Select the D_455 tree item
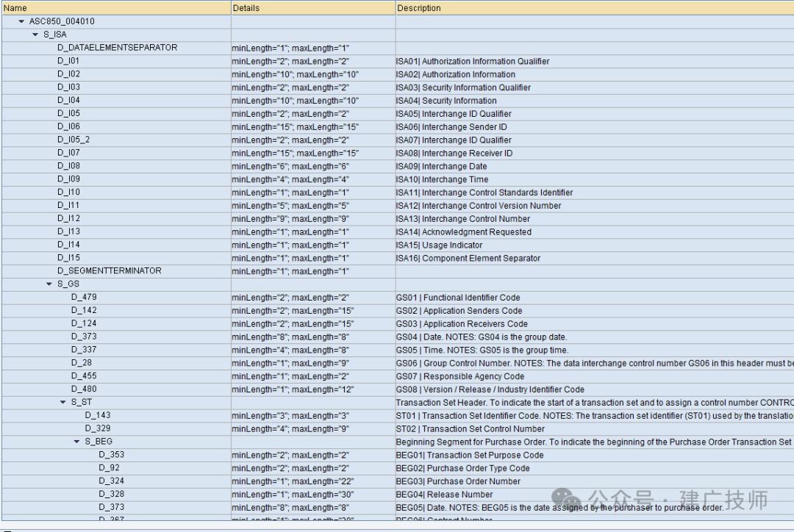This screenshot has height=532, width=794. pos(84,376)
